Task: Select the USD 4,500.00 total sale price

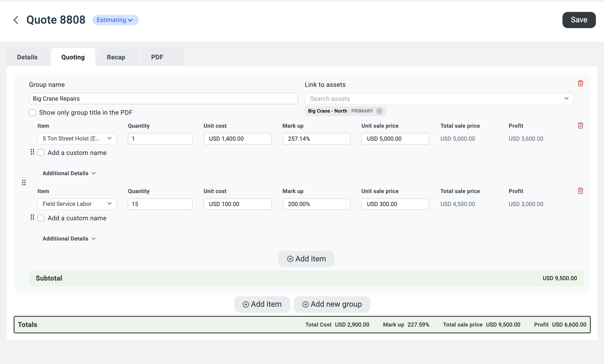Action: (457, 204)
